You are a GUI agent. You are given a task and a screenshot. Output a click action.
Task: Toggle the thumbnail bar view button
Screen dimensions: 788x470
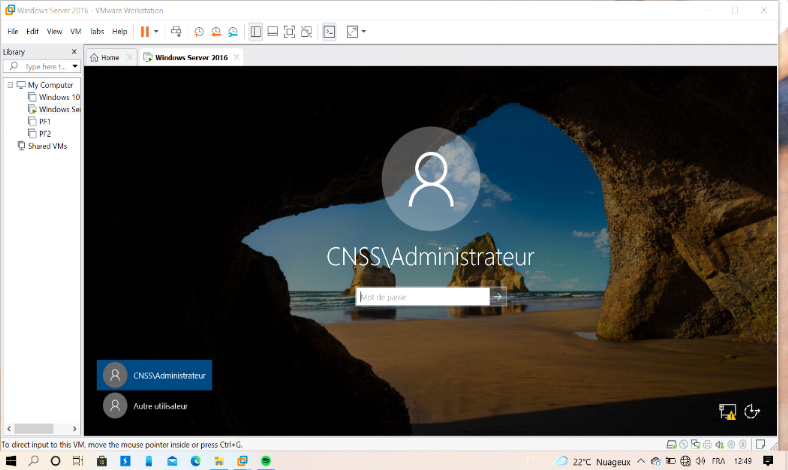[272, 32]
